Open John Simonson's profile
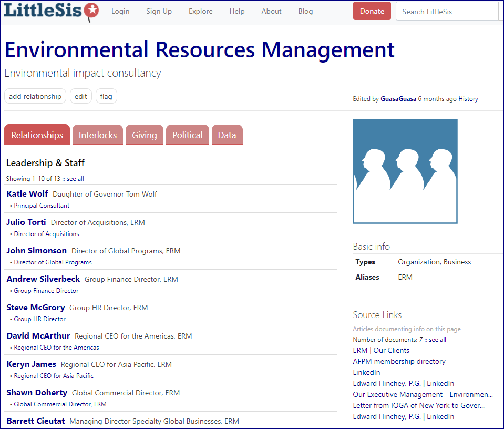 coord(37,251)
